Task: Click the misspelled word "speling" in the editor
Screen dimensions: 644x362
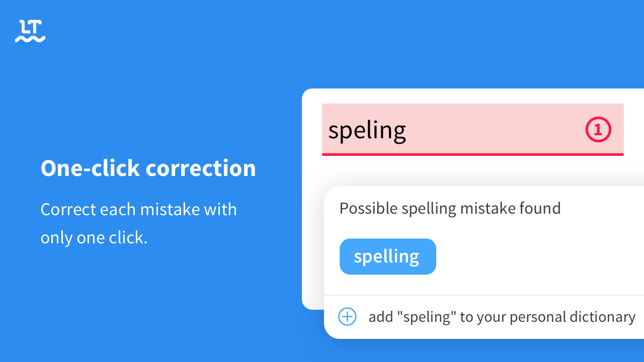Action: click(x=367, y=130)
